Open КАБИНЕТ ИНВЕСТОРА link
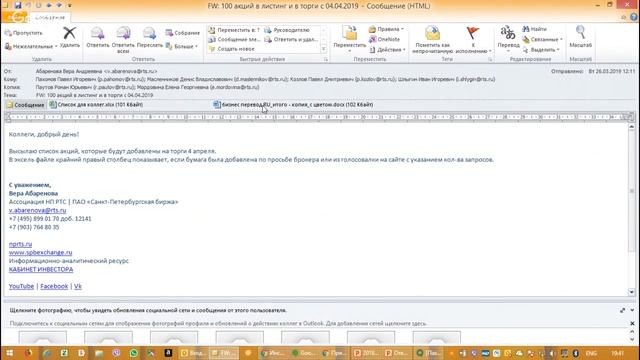This screenshot has width=640, height=360. click(x=41, y=270)
